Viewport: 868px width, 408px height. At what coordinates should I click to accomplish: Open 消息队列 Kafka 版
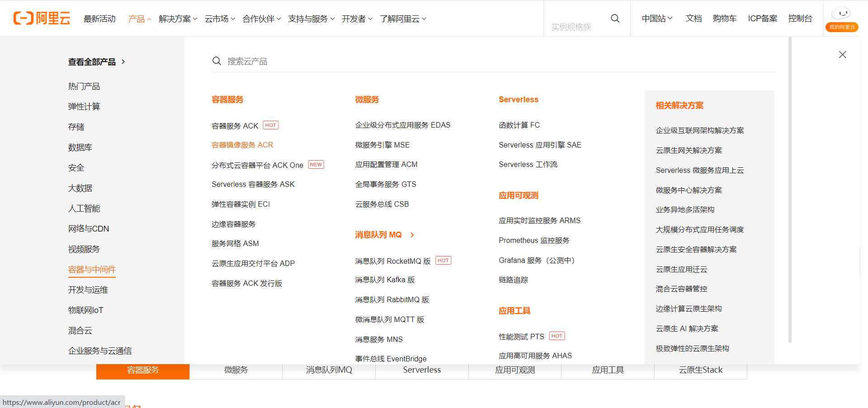385,280
